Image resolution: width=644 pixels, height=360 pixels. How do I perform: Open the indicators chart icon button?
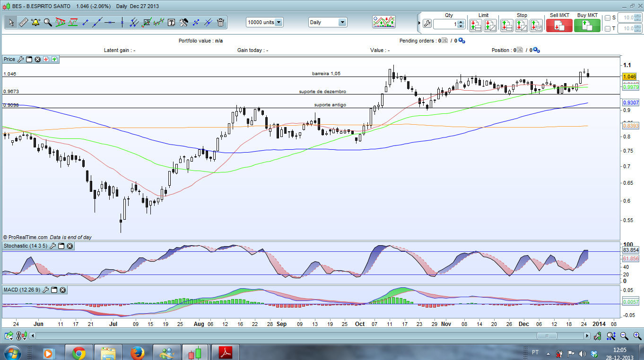click(383, 22)
